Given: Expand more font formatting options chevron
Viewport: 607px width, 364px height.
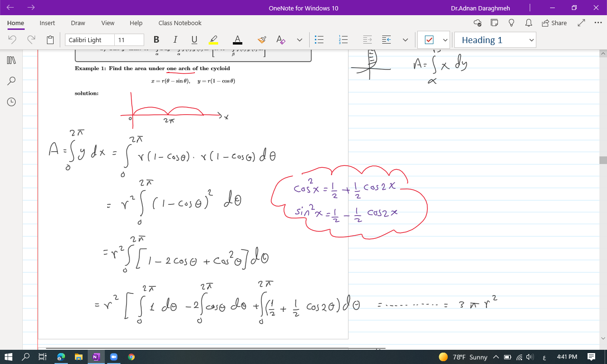Looking at the screenshot, I should click(300, 40).
